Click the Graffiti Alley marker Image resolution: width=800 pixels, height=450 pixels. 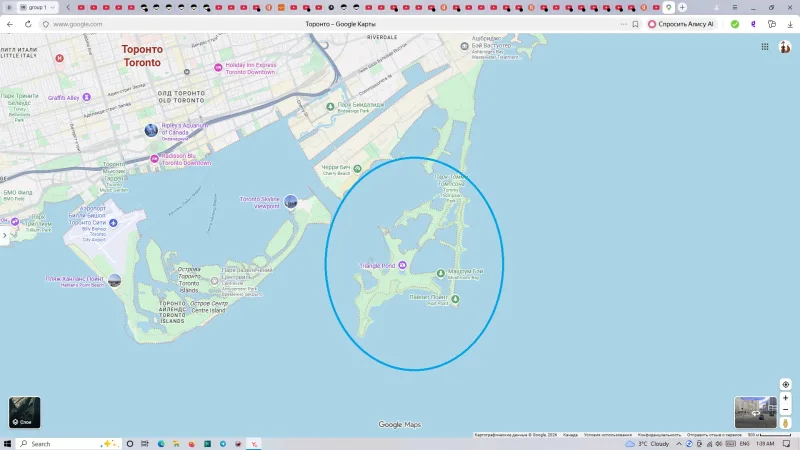(87, 97)
